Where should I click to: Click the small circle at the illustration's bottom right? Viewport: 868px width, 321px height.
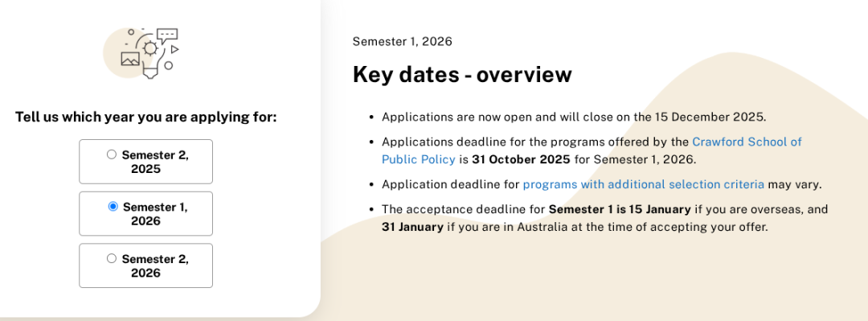coord(169,65)
